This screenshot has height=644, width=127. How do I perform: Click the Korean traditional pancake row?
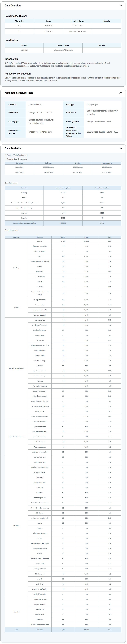pyautogui.click(x=40, y=261)
